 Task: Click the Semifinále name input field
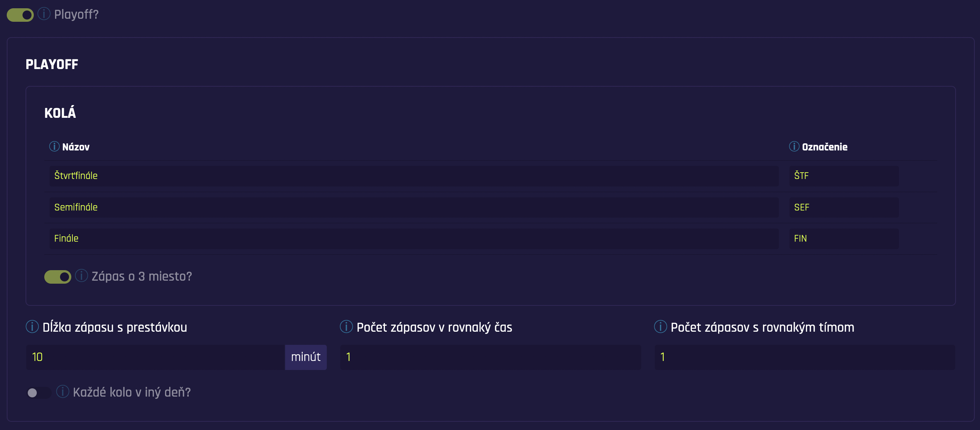(413, 207)
